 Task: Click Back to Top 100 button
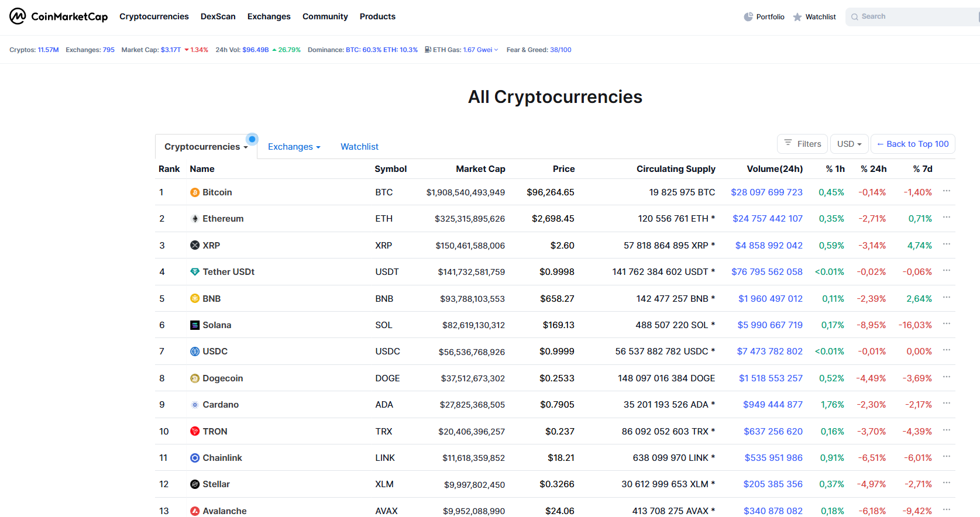coord(913,144)
